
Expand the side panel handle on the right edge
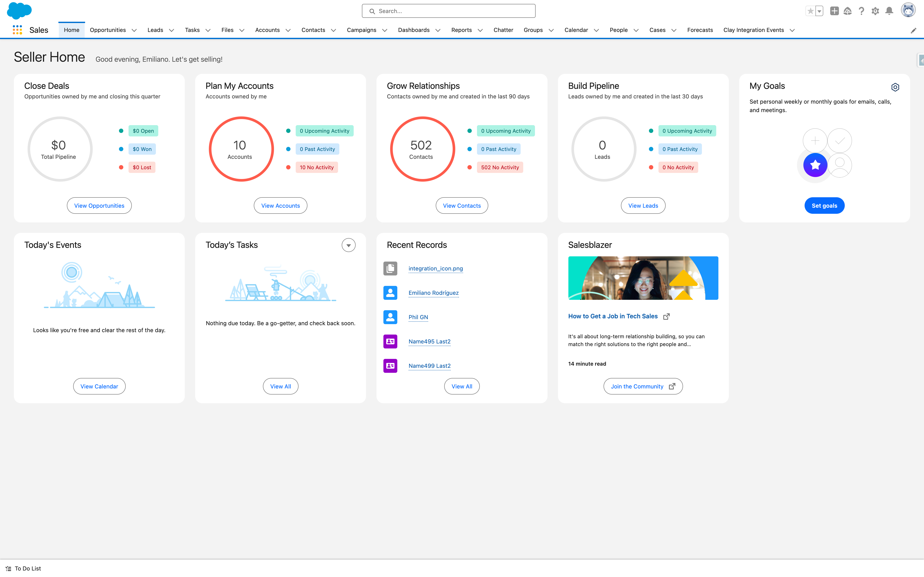[x=921, y=60]
